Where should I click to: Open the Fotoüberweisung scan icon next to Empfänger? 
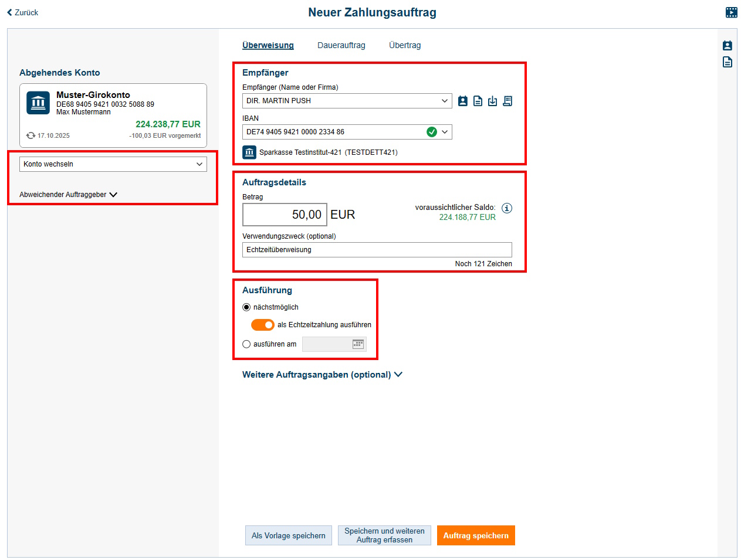(x=507, y=101)
